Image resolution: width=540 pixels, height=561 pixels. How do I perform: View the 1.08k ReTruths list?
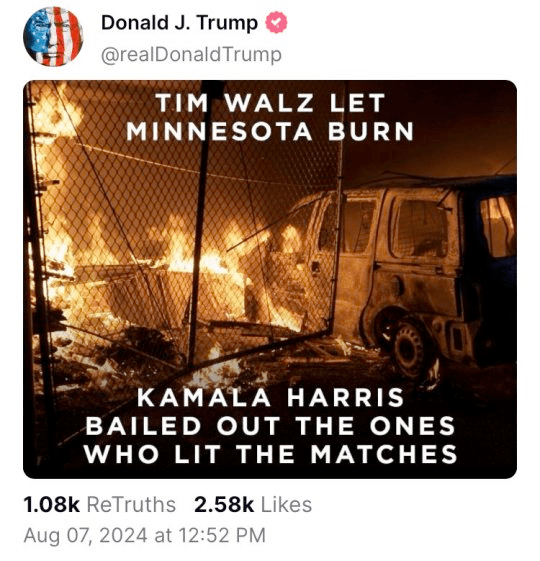tap(99, 505)
